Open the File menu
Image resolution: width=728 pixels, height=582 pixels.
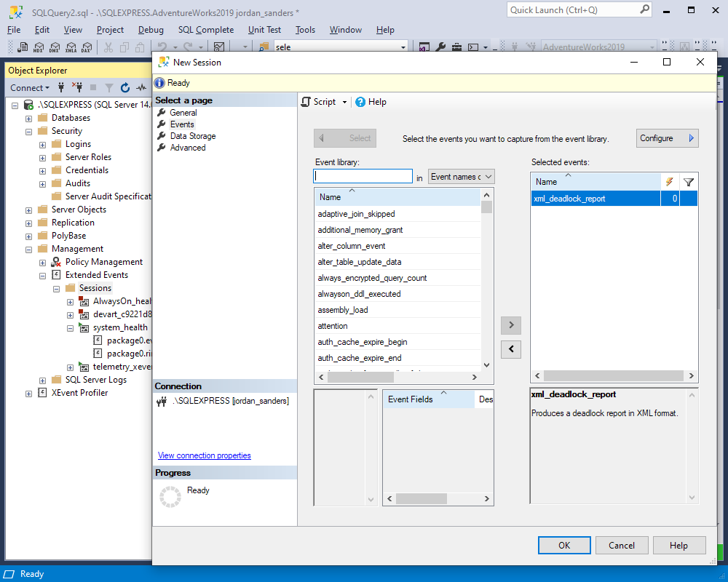pos(14,30)
